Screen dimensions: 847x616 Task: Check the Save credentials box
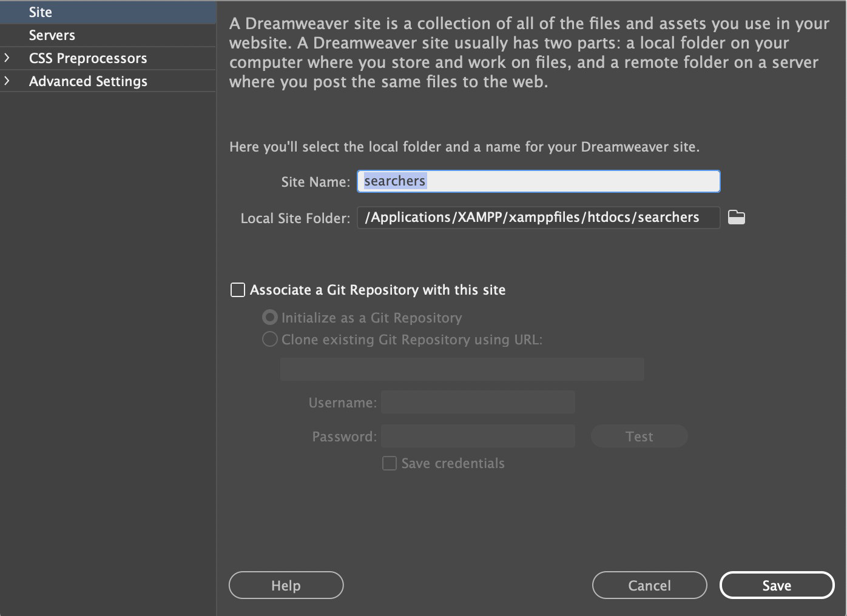389,463
